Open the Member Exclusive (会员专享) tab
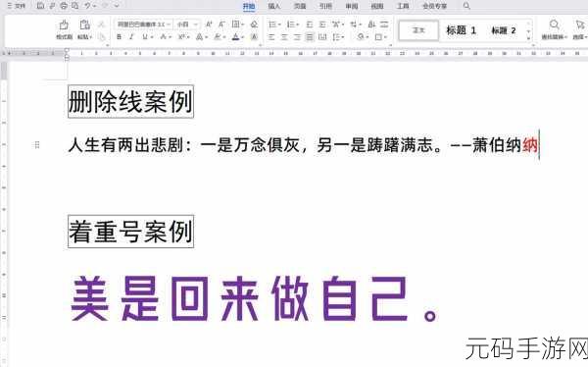Image resolution: width=588 pixels, height=367 pixels. (x=434, y=6)
